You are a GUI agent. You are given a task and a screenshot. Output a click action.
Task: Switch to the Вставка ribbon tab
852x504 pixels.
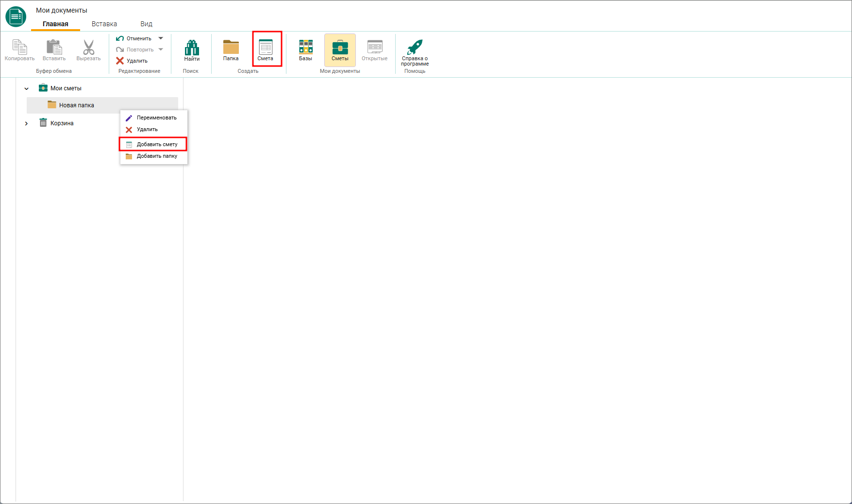(x=104, y=24)
